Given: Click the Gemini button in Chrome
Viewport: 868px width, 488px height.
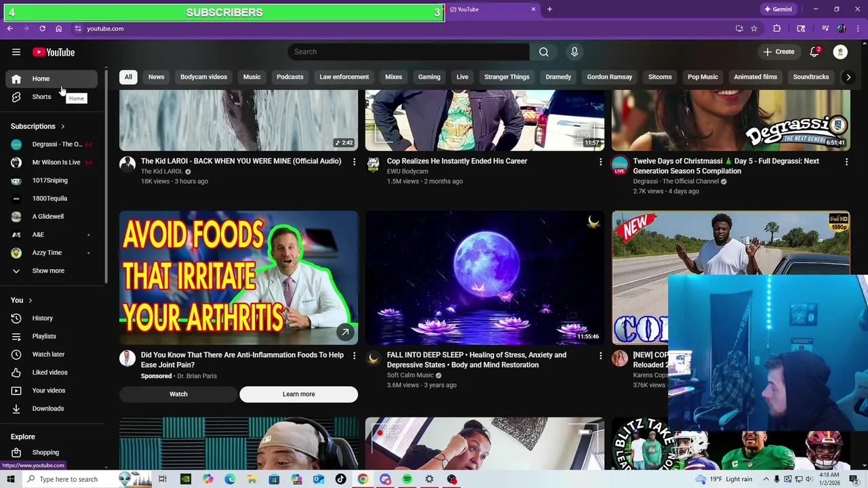Looking at the screenshot, I should [778, 9].
